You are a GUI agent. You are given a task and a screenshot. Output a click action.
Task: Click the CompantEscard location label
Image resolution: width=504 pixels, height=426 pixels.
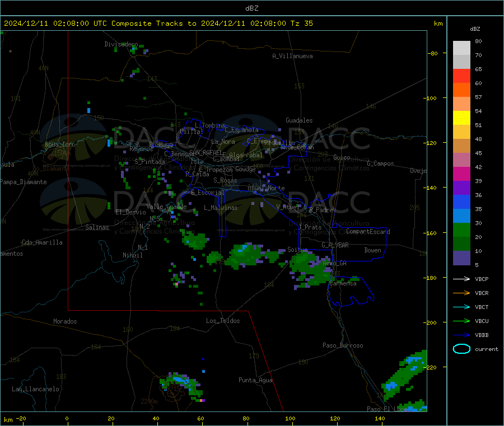coord(368,232)
